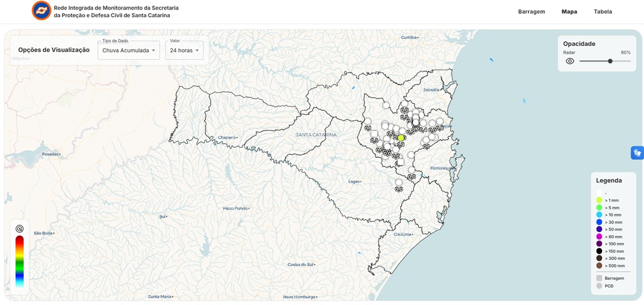Click the PCD circle in the legend
Screen dimensions: 644x305
599,286
